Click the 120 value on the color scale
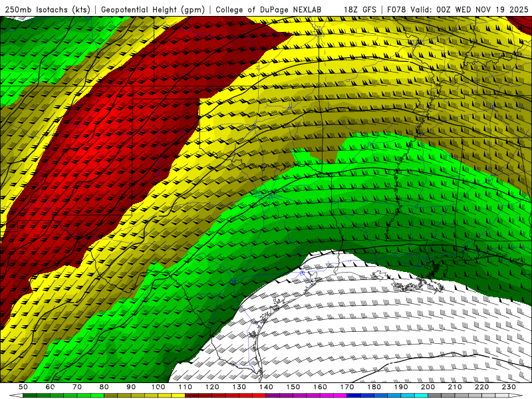The image size is (532, 399). (212, 387)
